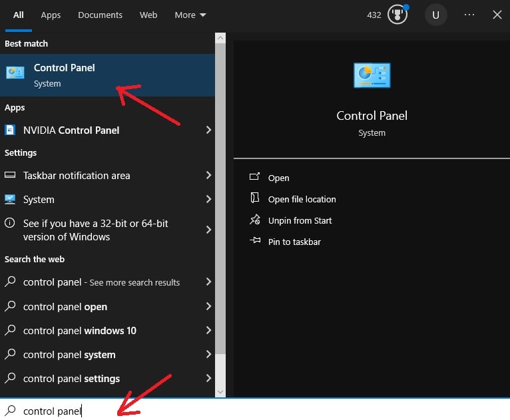Click the Microsoft Rewards trophy icon
The width and height of the screenshot is (510, 420).
tap(397, 15)
